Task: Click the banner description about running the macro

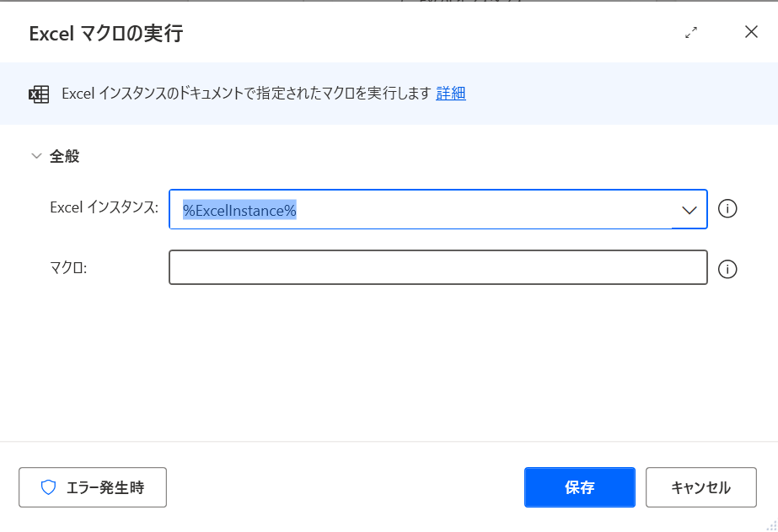Action: pos(246,94)
